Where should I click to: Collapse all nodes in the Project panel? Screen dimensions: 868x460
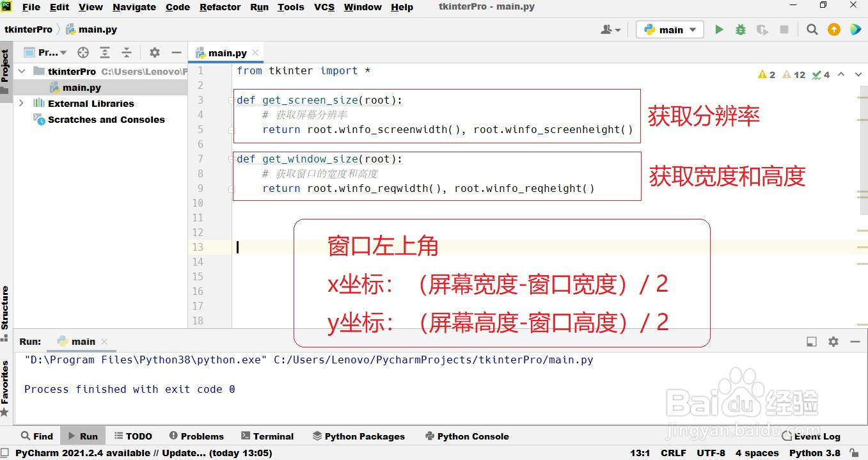126,52
